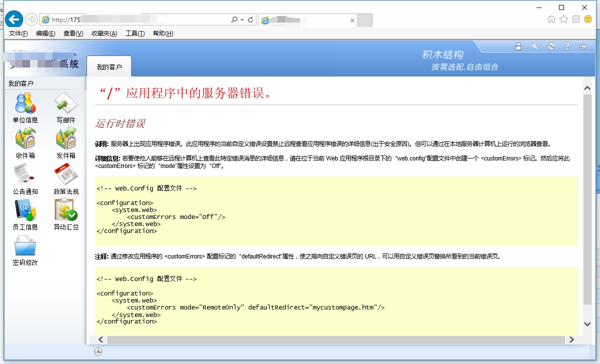Select the 我的客户 tab
This screenshot has width=600, height=364.
pyautogui.click(x=109, y=67)
